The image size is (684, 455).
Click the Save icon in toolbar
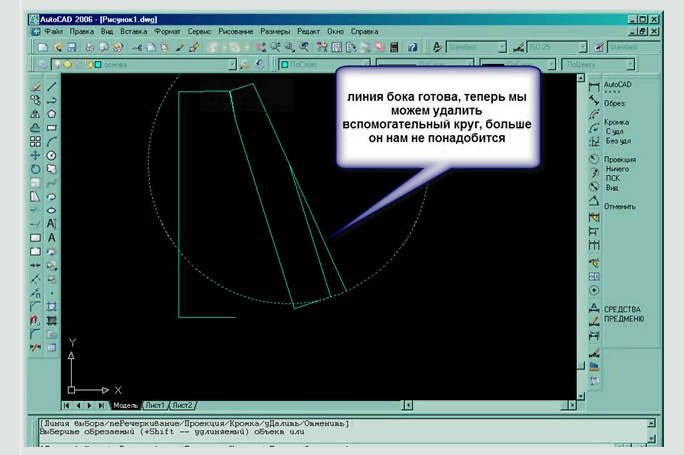click(72, 47)
